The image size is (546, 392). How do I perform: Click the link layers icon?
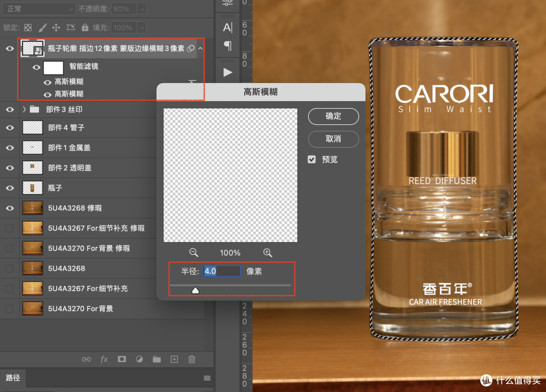(x=86, y=359)
